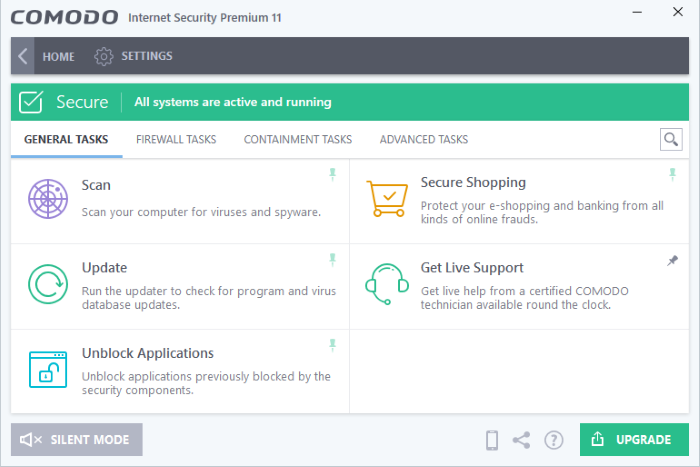Click the Scan radar icon

(48, 199)
